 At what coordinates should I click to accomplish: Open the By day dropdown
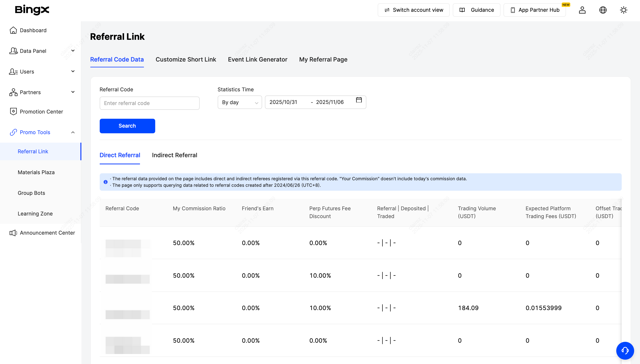[239, 102]
